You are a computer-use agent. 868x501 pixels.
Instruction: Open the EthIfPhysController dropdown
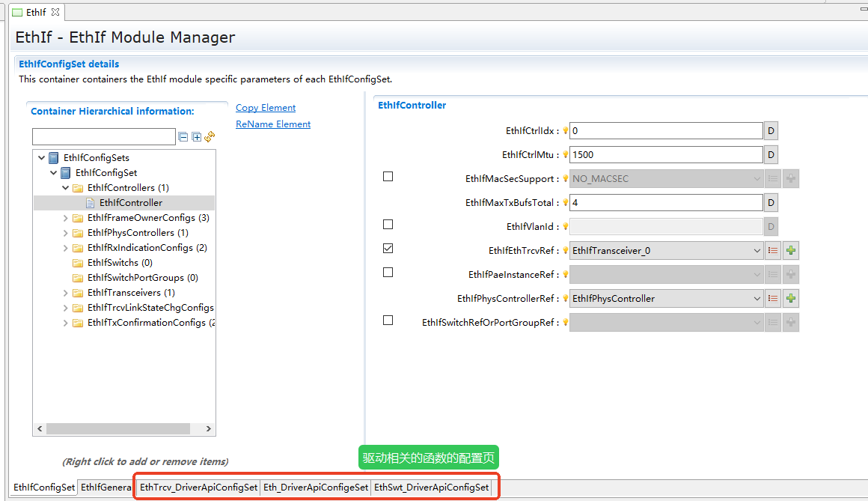(x=756, y=298)
